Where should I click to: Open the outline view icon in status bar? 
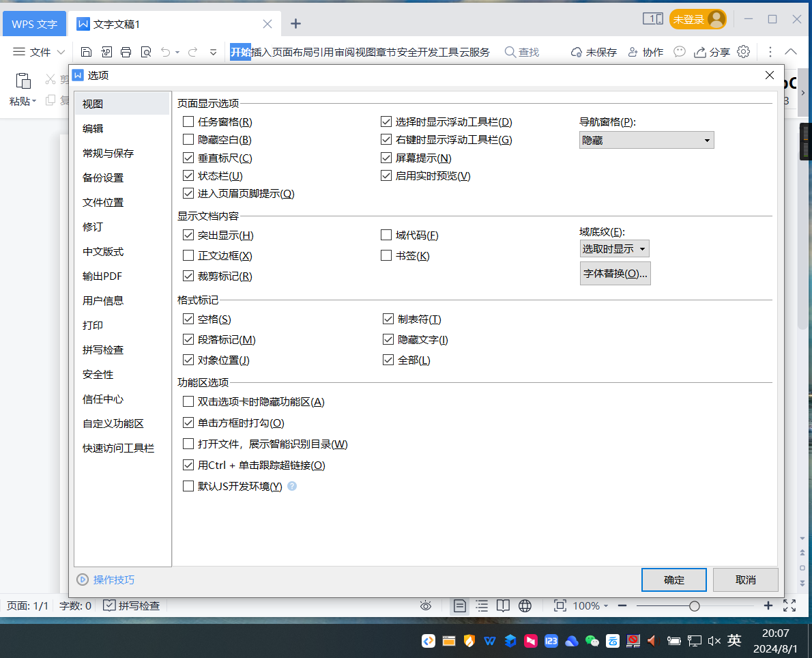(x=482, y=605)
